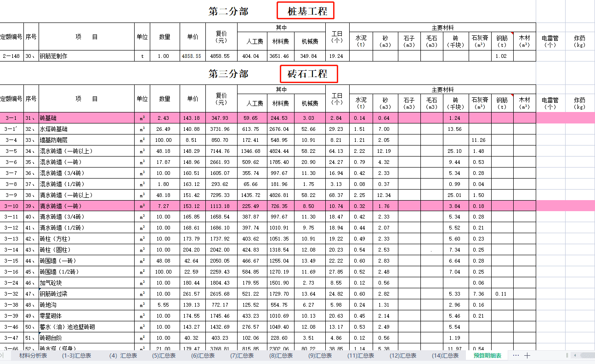This screenshot has width=595, height=364.
Task: Click the 砖柱（方柱） item cell
Action: pos(86,239)
